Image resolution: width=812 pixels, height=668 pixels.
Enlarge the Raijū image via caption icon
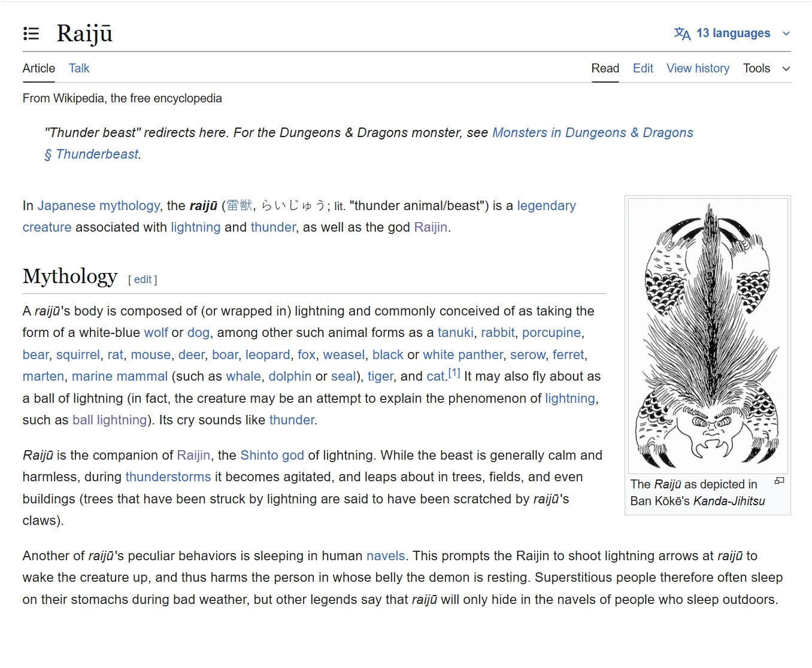tap(779, 481)
